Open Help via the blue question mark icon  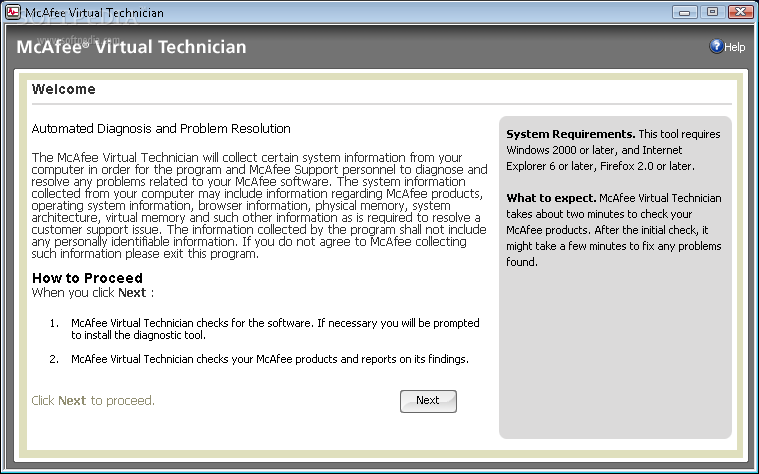tap(716, 46)
